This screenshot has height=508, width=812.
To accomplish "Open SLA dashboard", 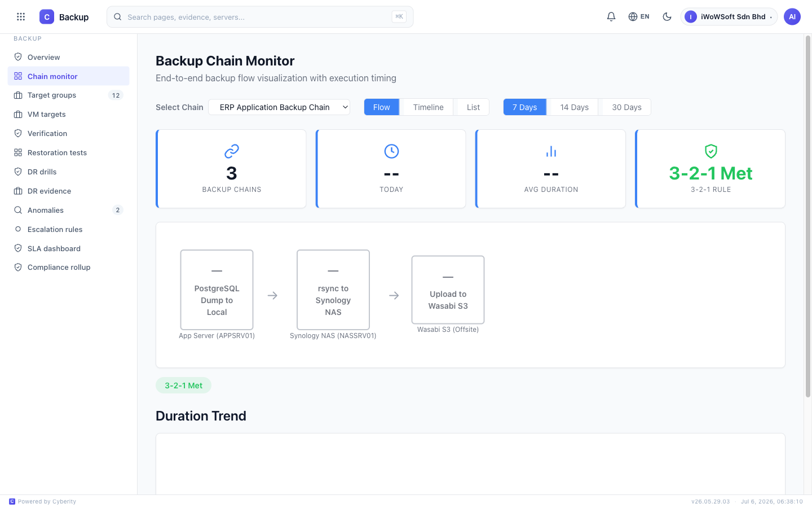I will [68, 248].
